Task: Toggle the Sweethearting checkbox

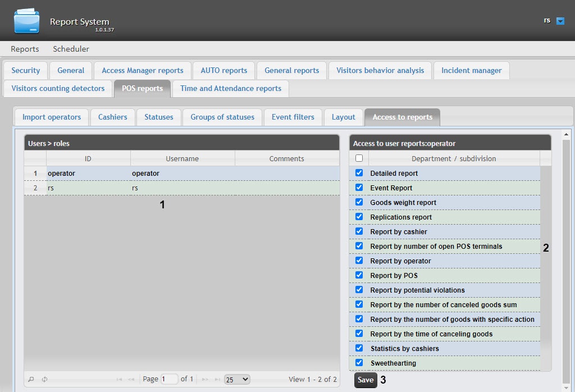Action: (359, 363)
